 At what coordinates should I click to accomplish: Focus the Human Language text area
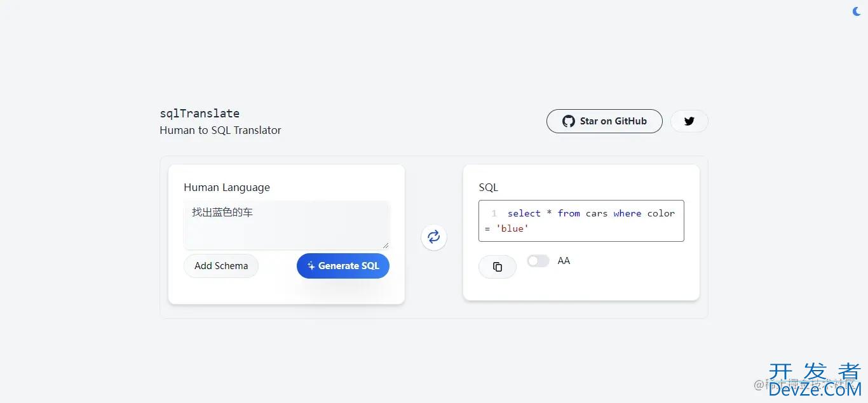click(286, 225)
